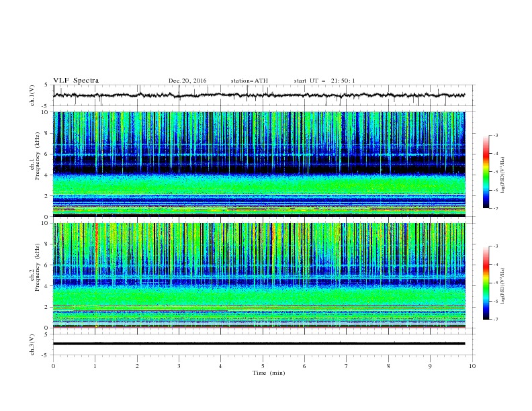The width and height of the screenshot is (532, 411).
Task: Click the ch.3 voltage waveform trace
Action: 259,344
